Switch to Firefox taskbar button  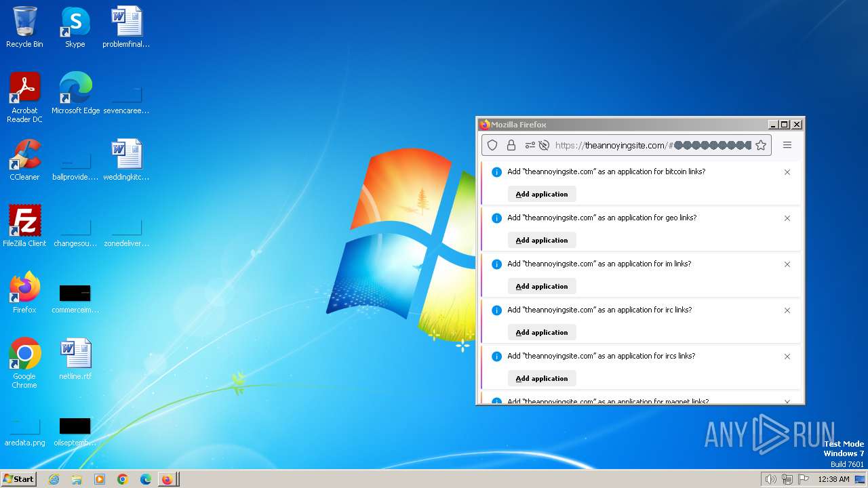(168, 479)
